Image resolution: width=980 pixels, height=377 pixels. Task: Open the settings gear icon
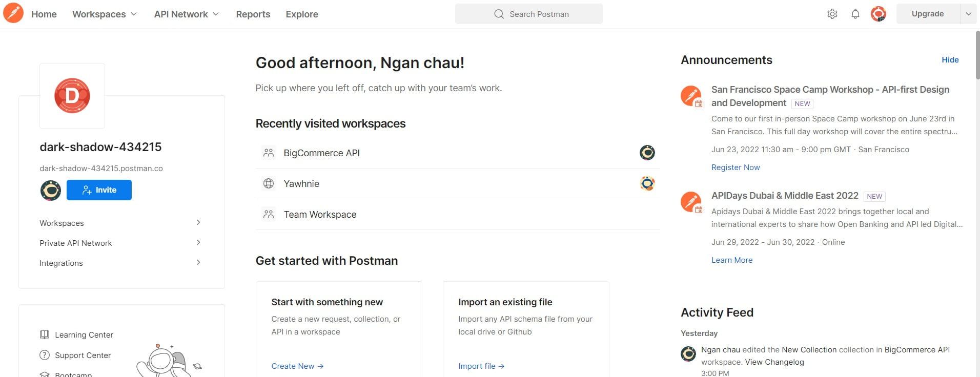832,14
